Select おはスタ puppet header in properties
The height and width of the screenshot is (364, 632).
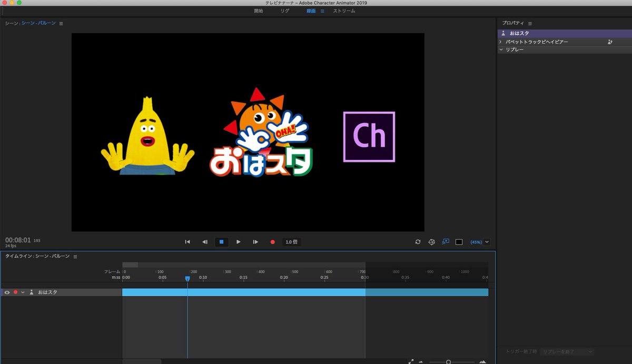pyautogui.click(x=565, y=33)
